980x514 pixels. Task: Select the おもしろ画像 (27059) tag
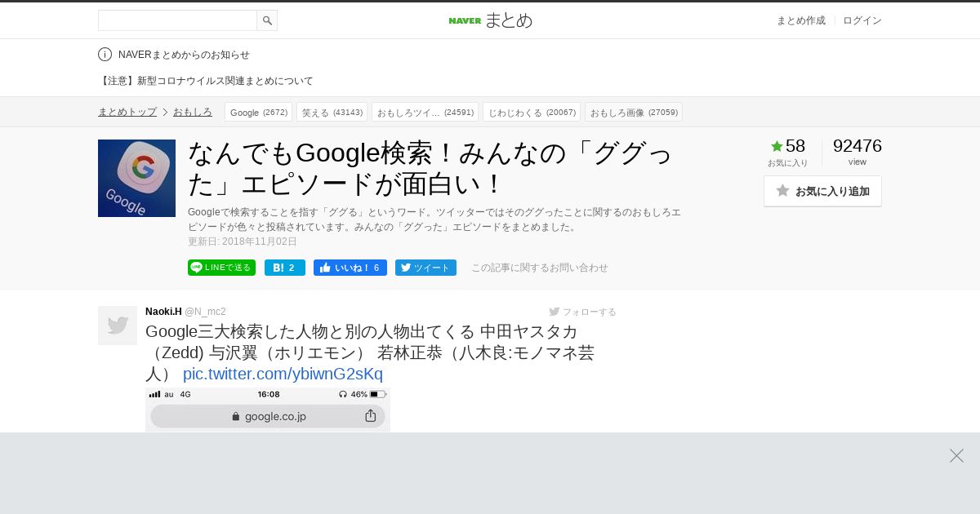pos(634,112)
